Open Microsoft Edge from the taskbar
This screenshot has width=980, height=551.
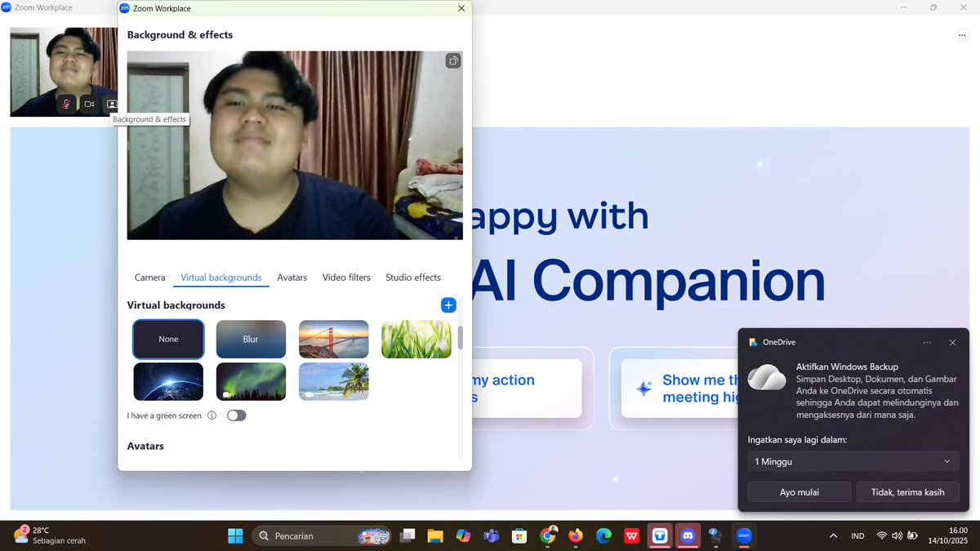(x=604, y=536)
